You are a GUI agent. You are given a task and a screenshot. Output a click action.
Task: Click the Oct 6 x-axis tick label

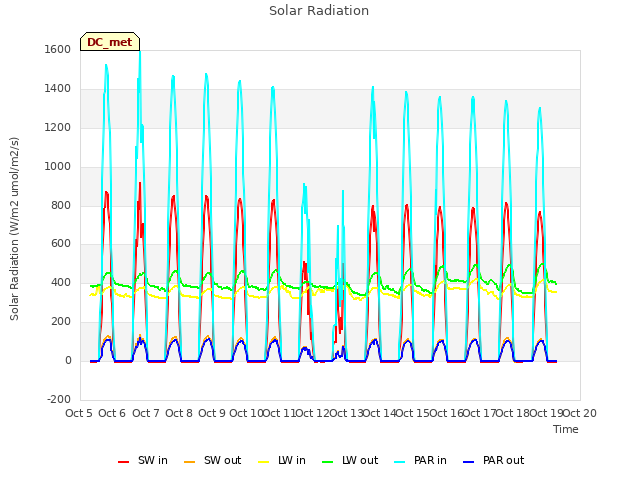point(112,413)
